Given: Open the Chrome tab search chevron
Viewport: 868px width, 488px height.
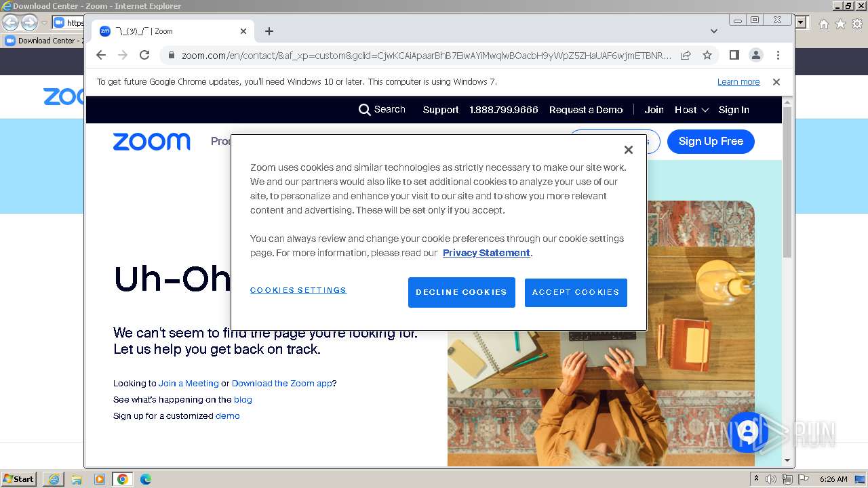Looking at the screenshot, I should tap(714, 31).
